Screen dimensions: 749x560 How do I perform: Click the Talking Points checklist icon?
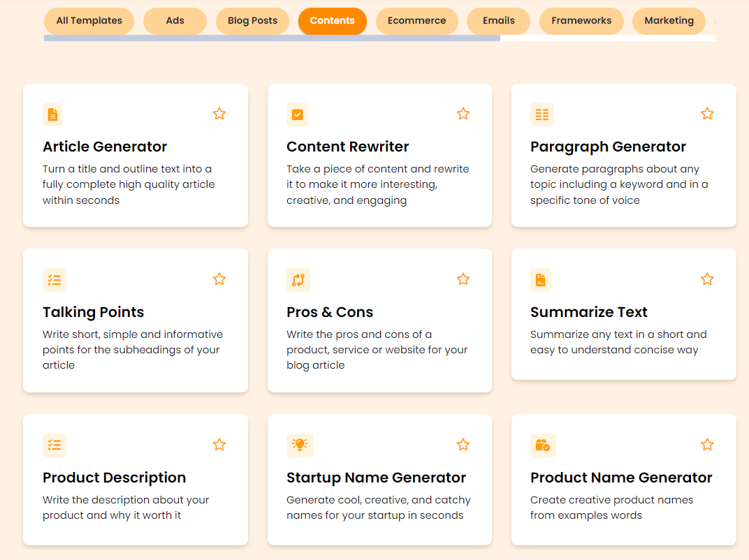[x=54, y=280]
